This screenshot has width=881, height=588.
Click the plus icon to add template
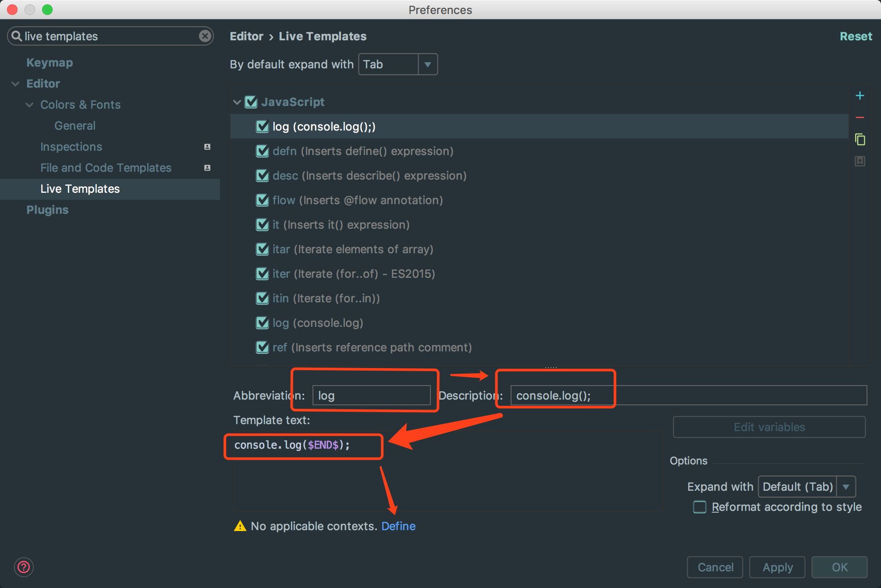tap(860, 96)
